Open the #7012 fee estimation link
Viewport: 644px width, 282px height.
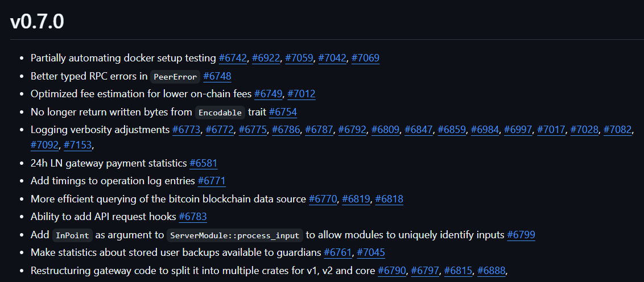point(302,94)
